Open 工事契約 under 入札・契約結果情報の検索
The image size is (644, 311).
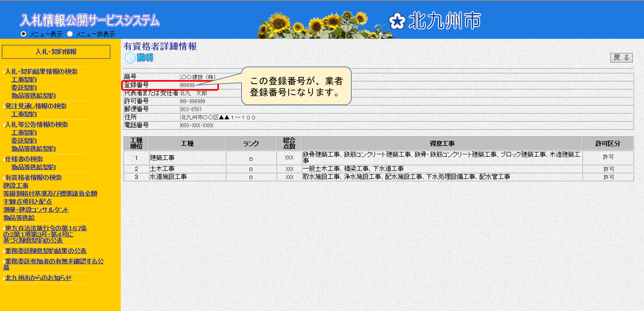(x=24, y=79)
